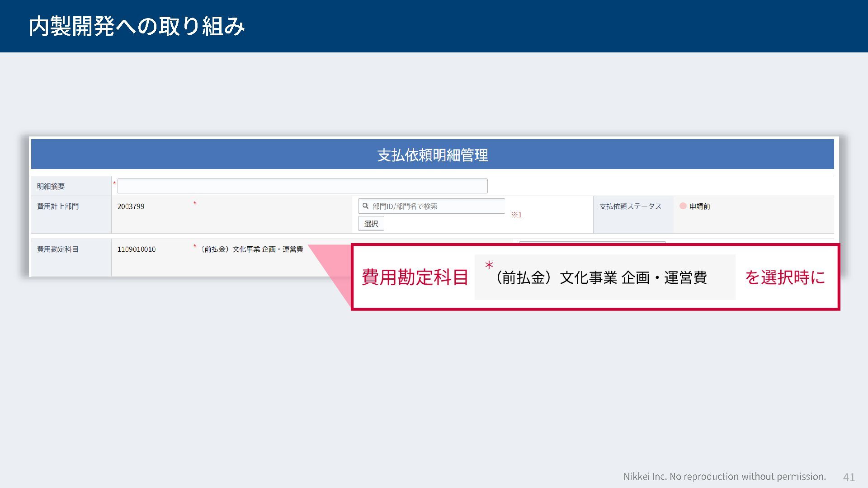Click the magnifier icon in department search
Image resolution: width=868 pixels, height=488 pixels.
coord(365,206)
